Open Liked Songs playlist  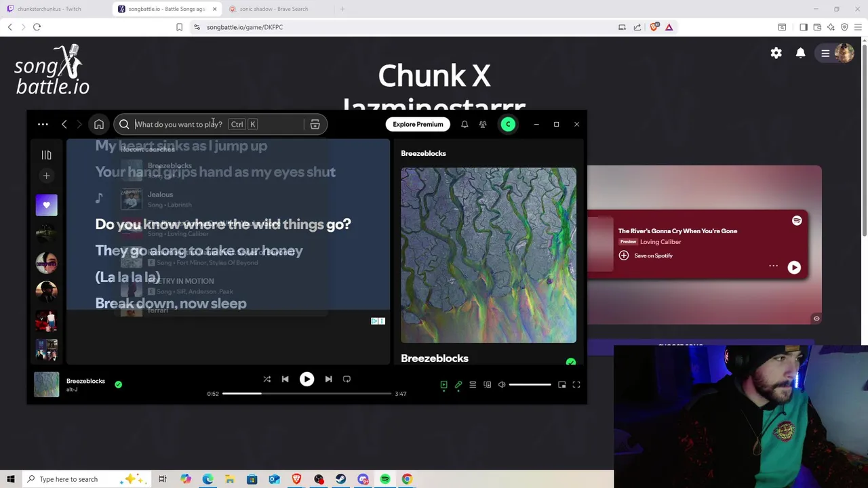46,205
